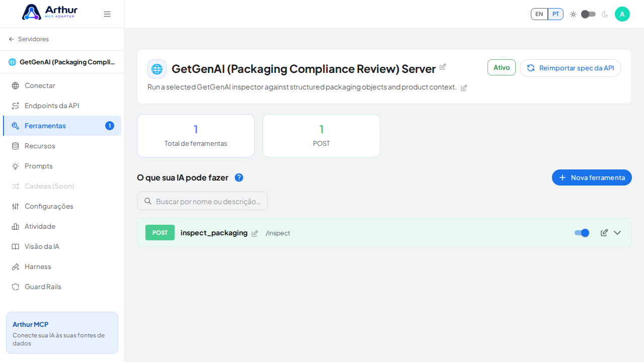Image resolution: width=644 pixels, height=362 pixels.
Task: Open the Atividade section
Action: pyautogui.click(x=62, y=226)
